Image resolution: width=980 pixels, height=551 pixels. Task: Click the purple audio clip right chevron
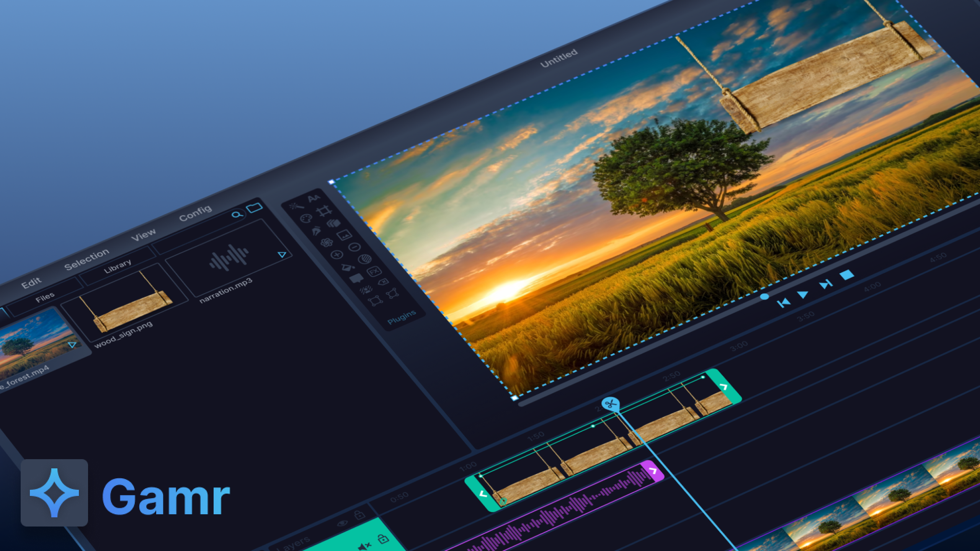[x=653, y=471]
